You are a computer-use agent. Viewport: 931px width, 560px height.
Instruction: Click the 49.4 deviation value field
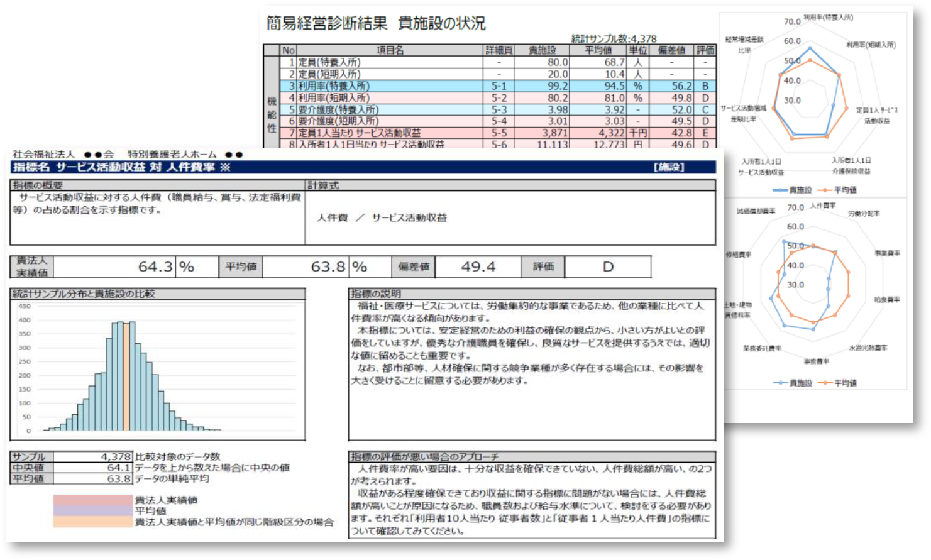coord(478,266)
